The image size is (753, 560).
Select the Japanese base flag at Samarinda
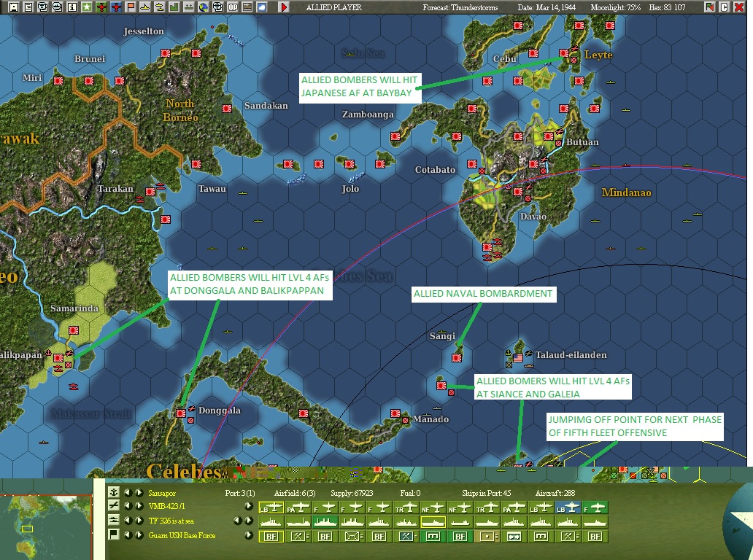pyautogui.click(x=74, y=330)
